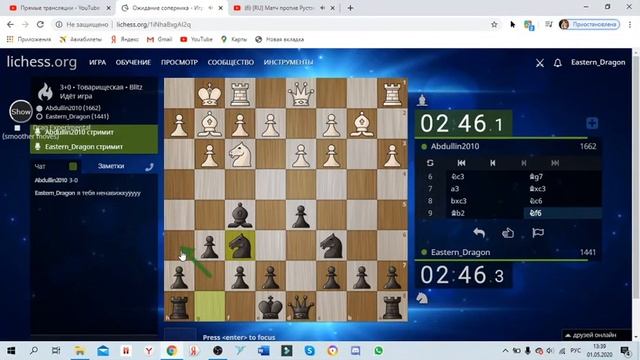Open the ИНСТРУМЕНТЫ menu
The image size is (640, 360).
[288, 62]
